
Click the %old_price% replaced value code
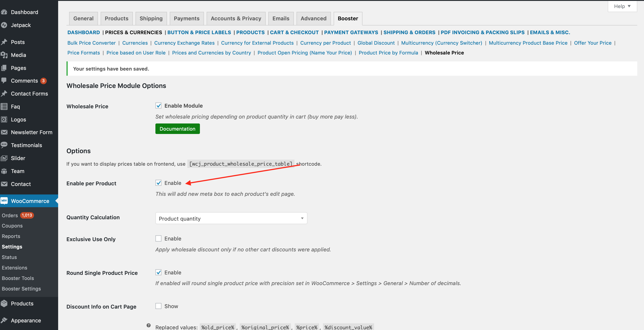[218, 327]
